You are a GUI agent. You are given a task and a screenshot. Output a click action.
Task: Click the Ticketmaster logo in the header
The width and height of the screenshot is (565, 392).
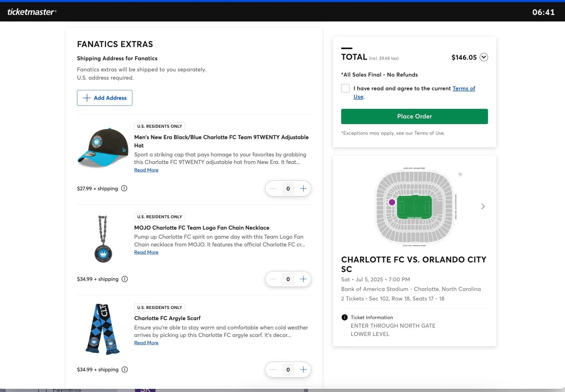[32, 12]
